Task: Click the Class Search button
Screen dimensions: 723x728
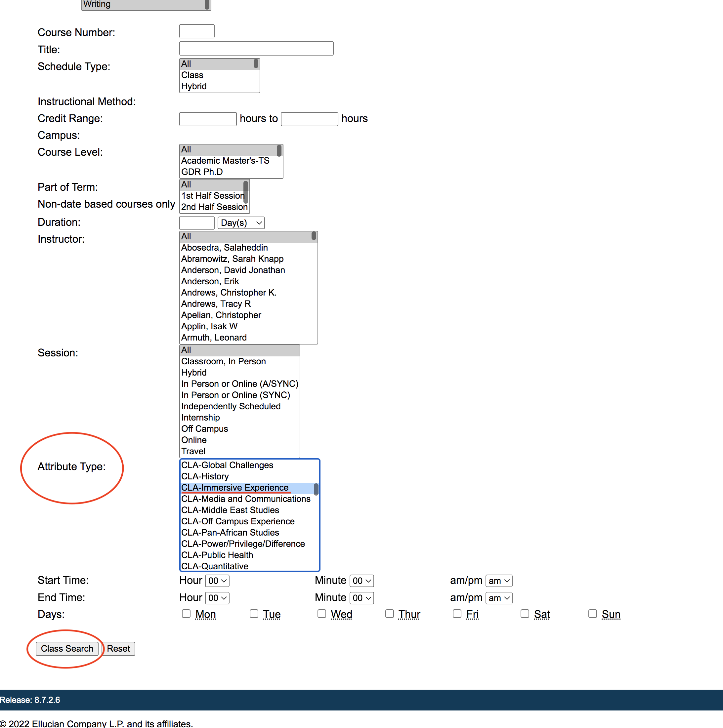Action: pos(67,649)
